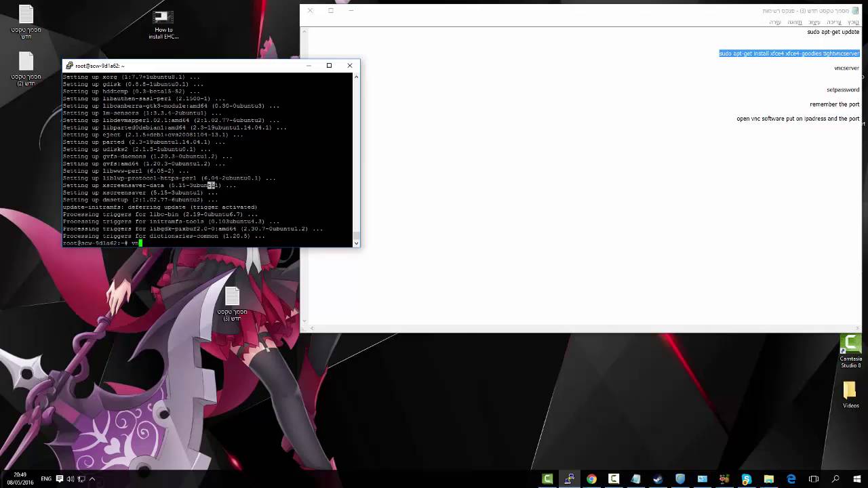Click 'Processing triggers for dictionaries-common' line
Viewport: 868px width, 488px height.
point(164,236)
